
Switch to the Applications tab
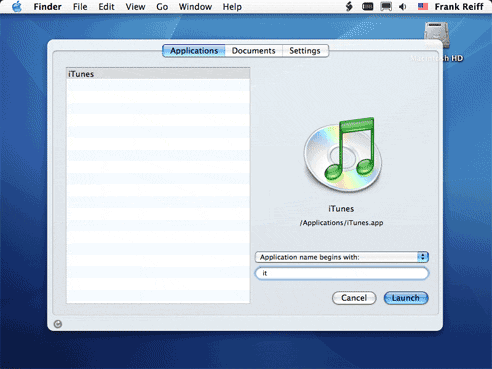coord(194,51)
